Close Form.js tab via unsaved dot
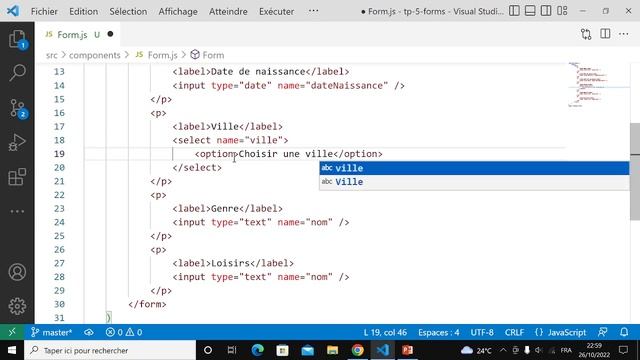This screenshot has width=640, height=360. [x=110, y=34]
